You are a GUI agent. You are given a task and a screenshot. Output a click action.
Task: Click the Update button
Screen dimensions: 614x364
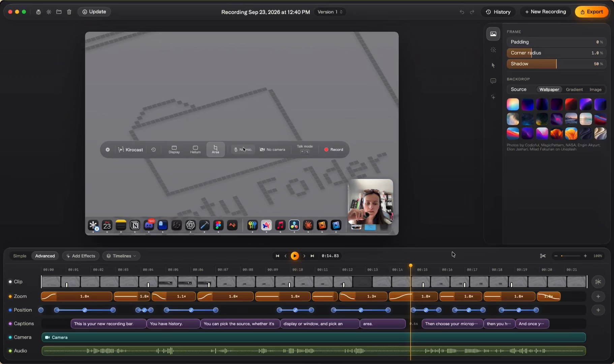click(94, 12)
